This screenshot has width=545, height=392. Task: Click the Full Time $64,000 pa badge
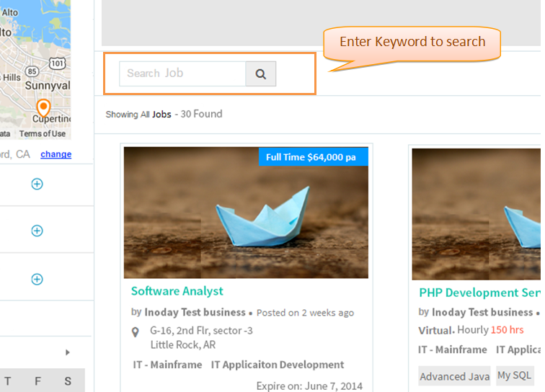point(313,157)
